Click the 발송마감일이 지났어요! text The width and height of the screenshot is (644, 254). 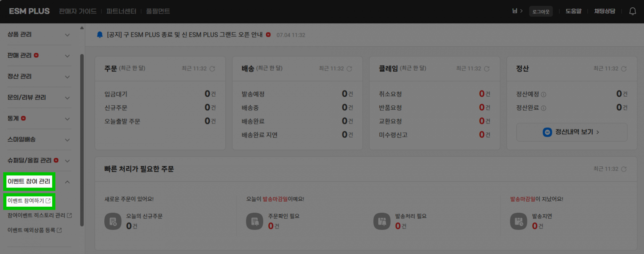(x=537, y=199)
